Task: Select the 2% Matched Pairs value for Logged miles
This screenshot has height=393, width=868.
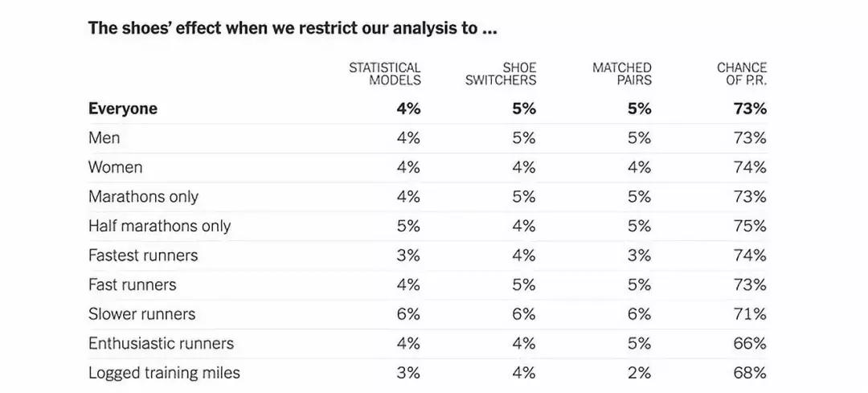Action: pyautogui.click(x=639, y=373)
